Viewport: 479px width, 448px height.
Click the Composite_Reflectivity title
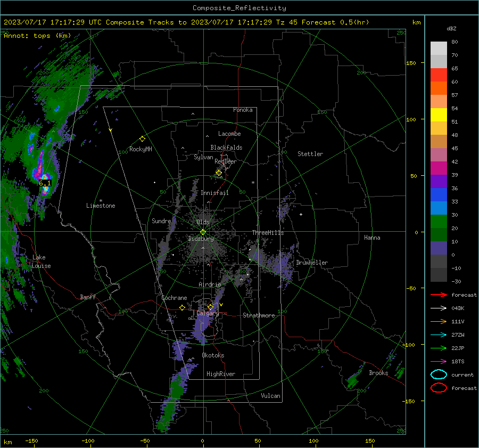pos(240,8)
